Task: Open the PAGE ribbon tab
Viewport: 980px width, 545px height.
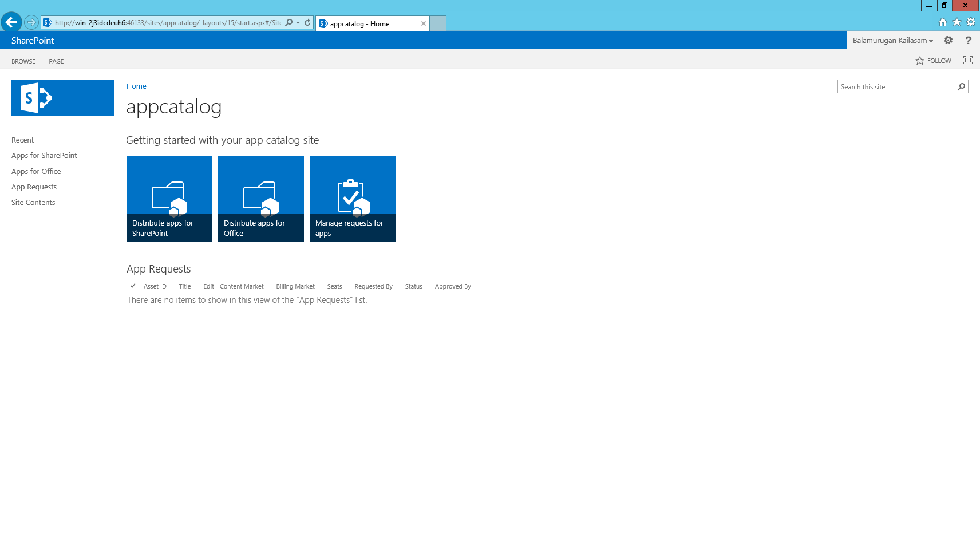Action: (56, 61)
